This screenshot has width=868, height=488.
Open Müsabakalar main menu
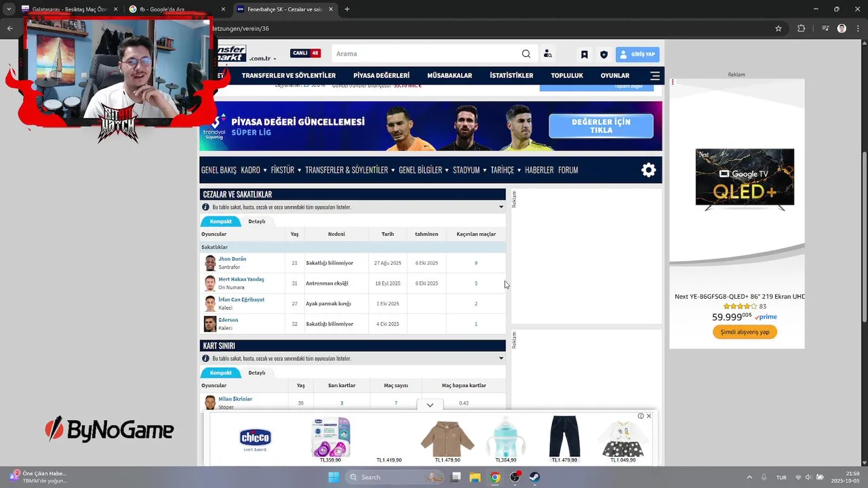(450, 75)
